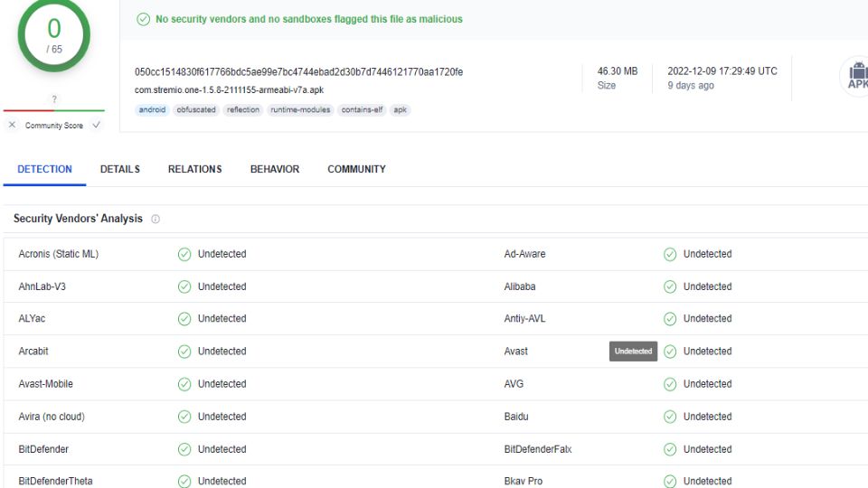The image size is (868, 488).
Task: Click the contains-elf tag
Action: click(x=362, y=109)
